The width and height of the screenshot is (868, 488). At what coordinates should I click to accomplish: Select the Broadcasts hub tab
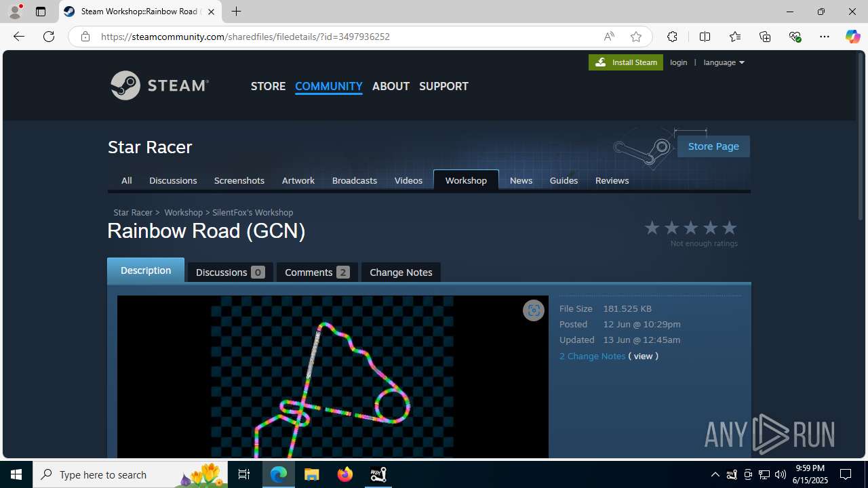coord(355,180)
